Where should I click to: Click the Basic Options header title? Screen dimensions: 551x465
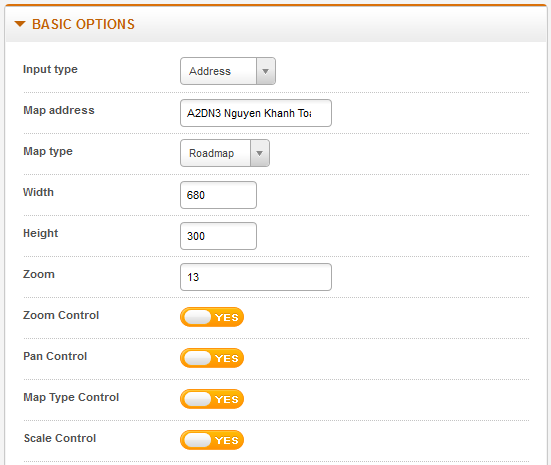(x=83, y=24)
